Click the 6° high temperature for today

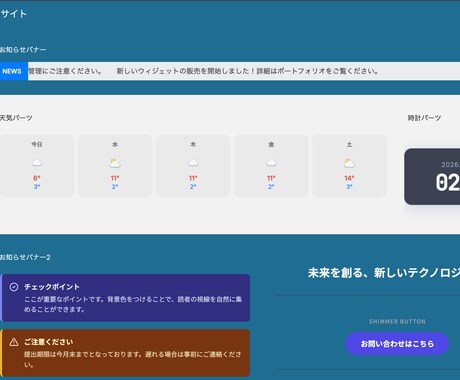(x=37, y=178)
